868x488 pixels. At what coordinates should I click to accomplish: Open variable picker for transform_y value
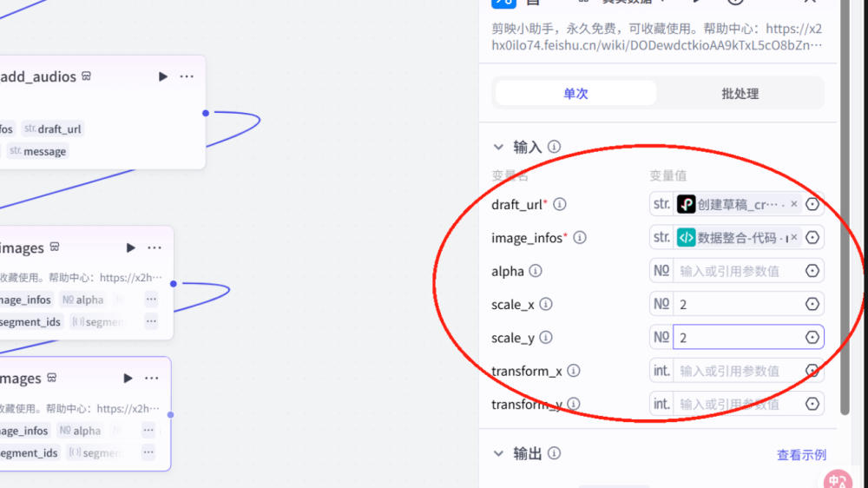point(812,403)
